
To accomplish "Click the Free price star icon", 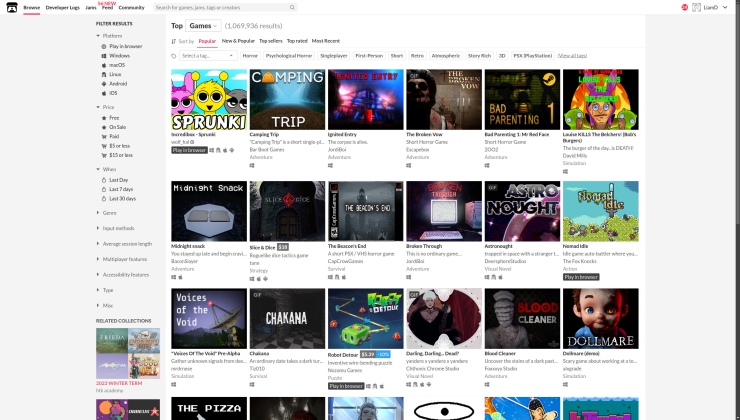I will pyautogui.click(x=104, y=117).
